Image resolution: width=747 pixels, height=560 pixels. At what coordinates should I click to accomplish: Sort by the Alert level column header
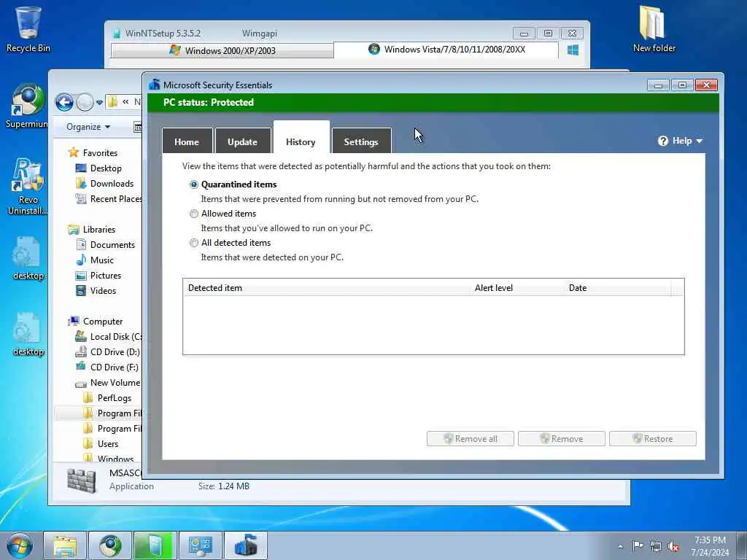[517, 287]
